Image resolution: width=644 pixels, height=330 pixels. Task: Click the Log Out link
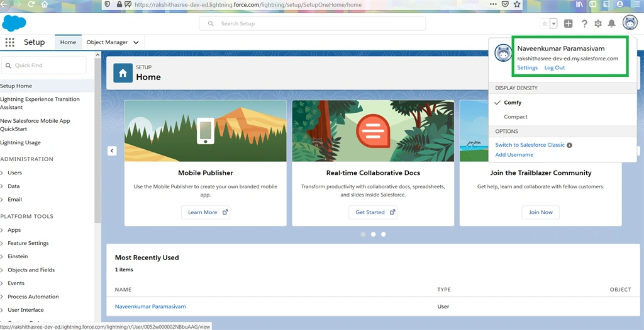pyautogui.click(x=555, y=67)
